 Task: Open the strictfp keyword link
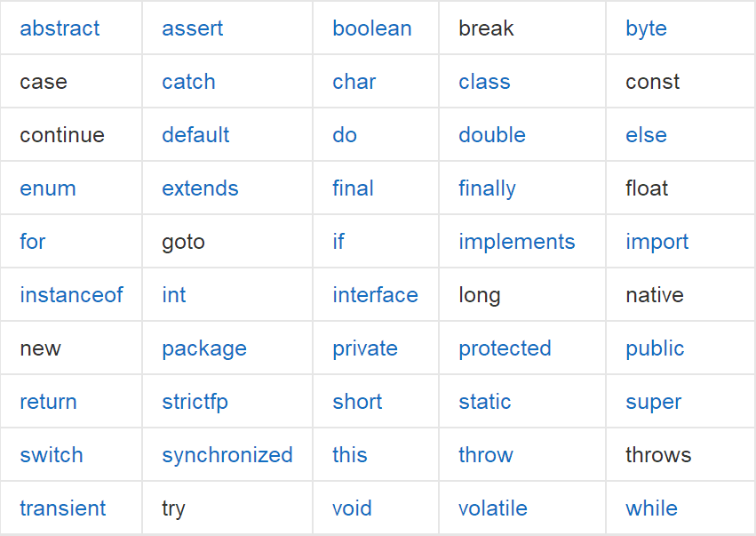pyautogui.click(x=195, y=403)
